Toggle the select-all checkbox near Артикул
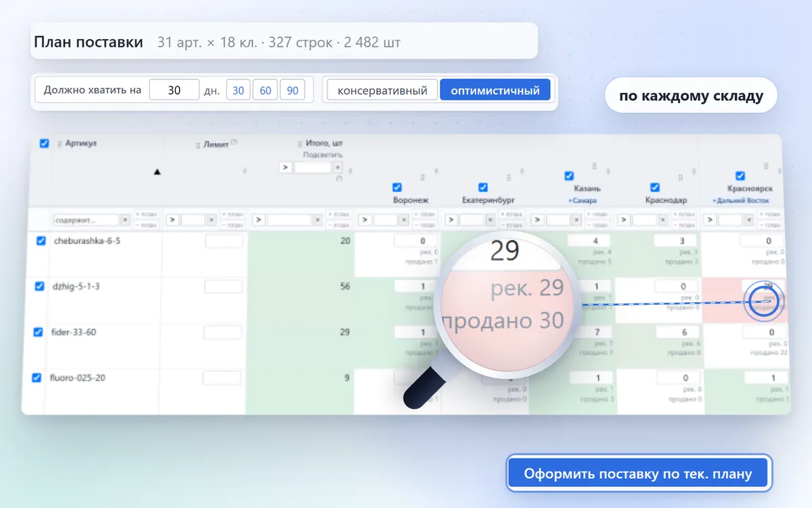 point(44,144)
